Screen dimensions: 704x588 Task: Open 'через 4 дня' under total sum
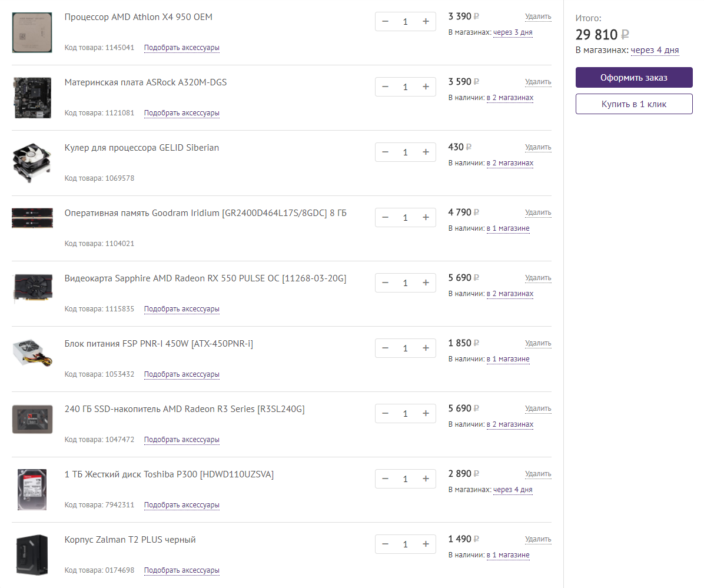point(655,51)
